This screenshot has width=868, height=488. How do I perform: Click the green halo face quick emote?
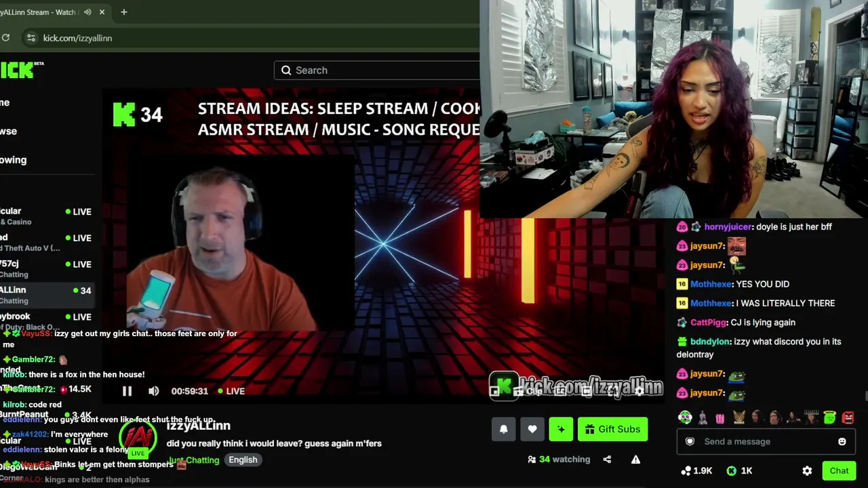pyautogui.click(x=830, y=418)
